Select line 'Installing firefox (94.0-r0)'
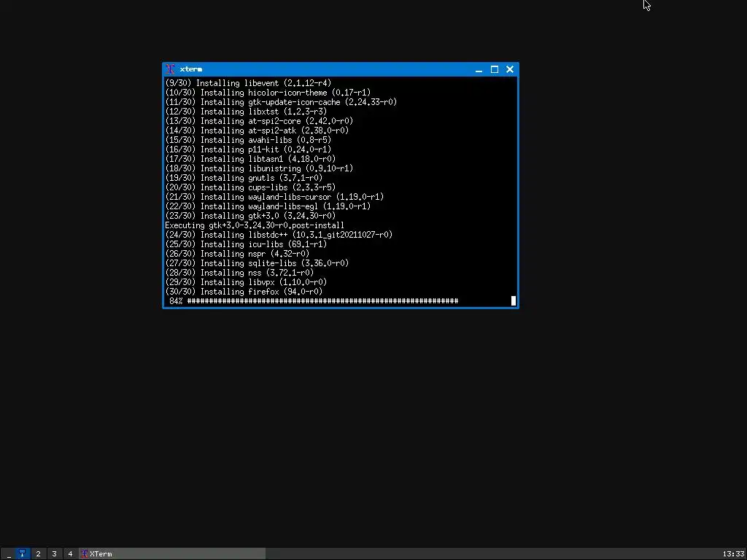Viewport: 747px width, 560px height. pos(244,292)
